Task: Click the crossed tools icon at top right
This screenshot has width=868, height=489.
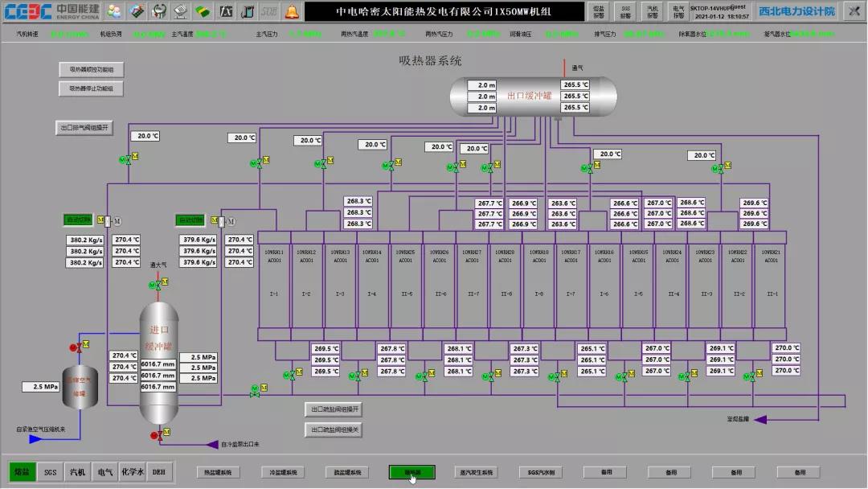Action: (x=854, y=11)
